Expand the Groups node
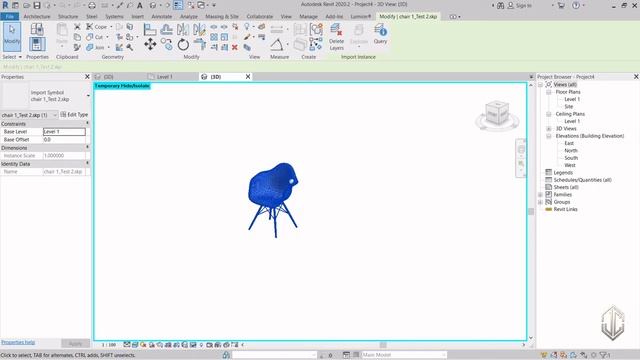This screenshot has height=360, width=640. point(540,202)
